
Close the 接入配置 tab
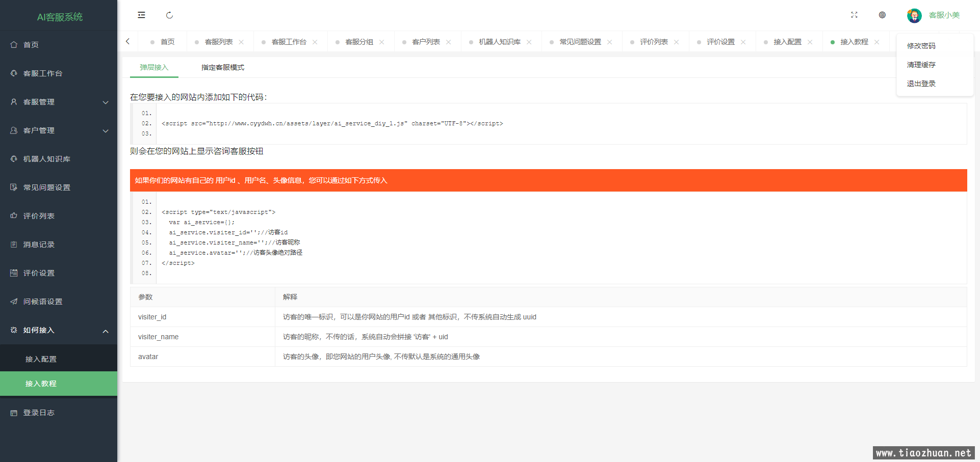tap(810, 42)
